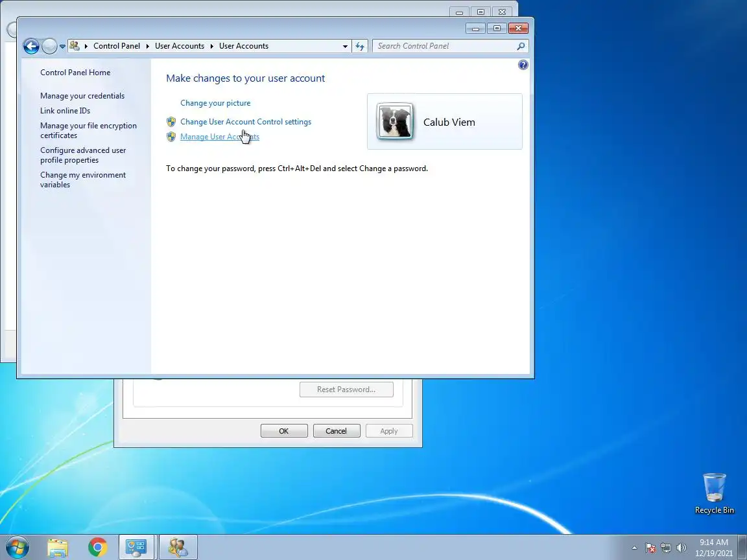This screenshot has width=747, height=560.
Task: Close the background Control Panel window
Action: [x=502, y=12]
